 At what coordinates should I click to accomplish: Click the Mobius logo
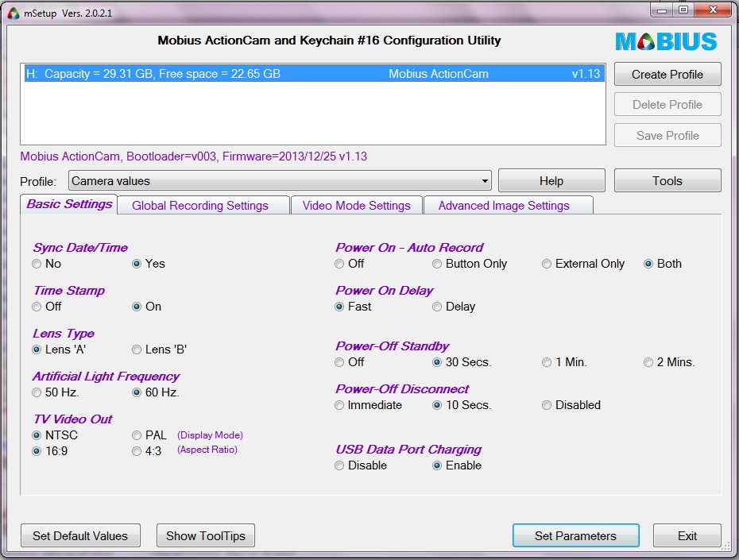[666, 41]
